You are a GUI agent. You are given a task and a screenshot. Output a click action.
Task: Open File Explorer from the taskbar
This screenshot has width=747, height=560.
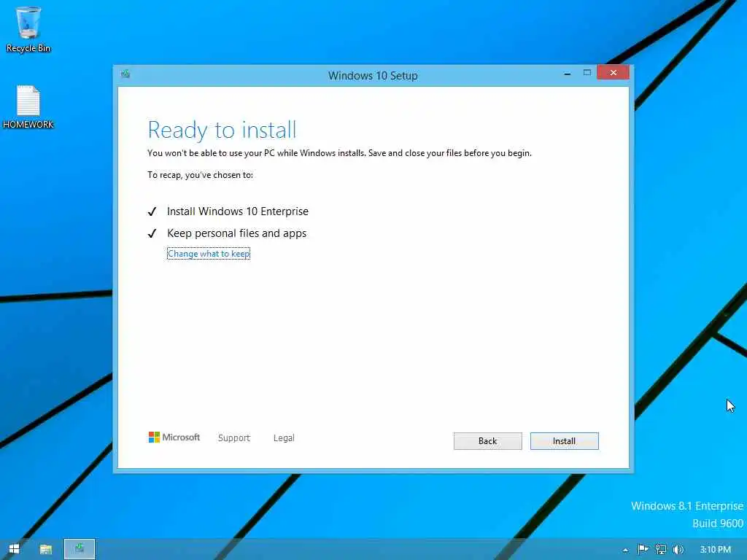tap(46, 549)
